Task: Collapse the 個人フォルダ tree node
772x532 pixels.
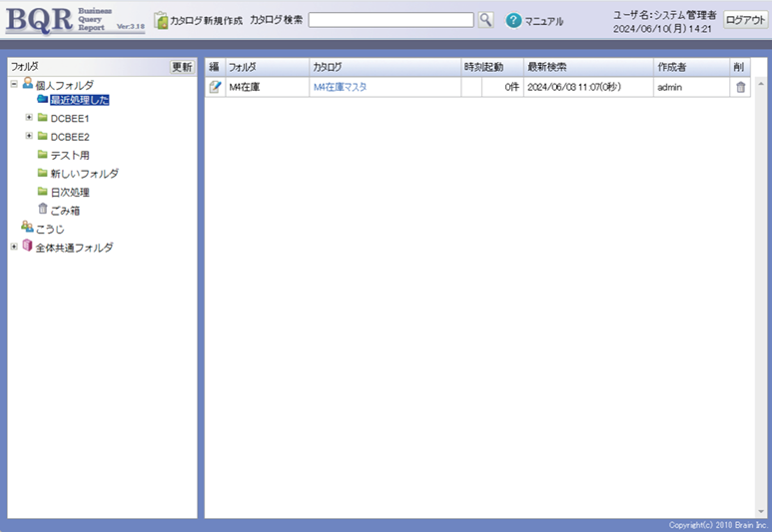Action: tap(14, 85)
